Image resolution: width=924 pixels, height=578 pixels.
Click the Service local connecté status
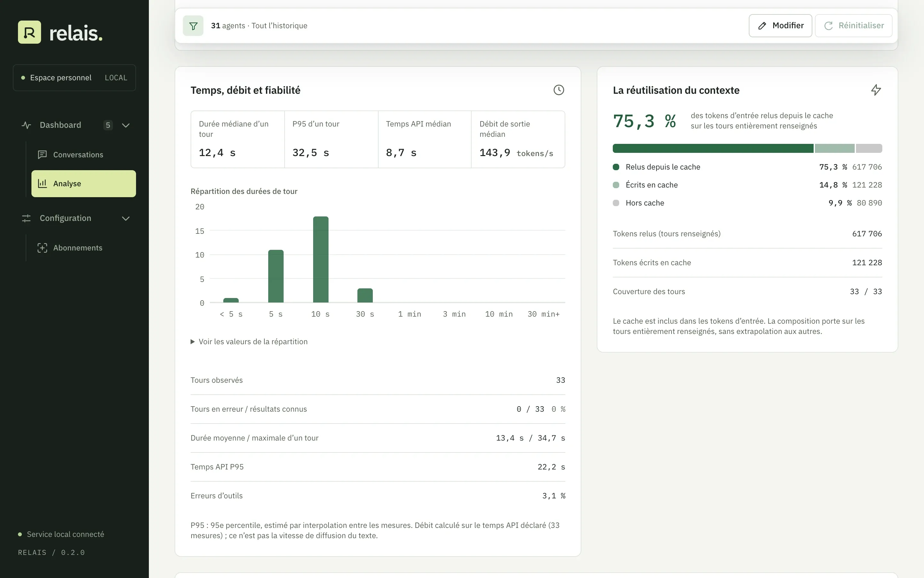[x=62, y=534]
